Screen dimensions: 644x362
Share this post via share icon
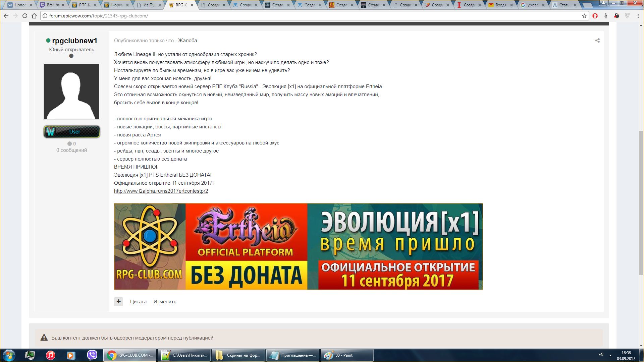tap(597, 41)
